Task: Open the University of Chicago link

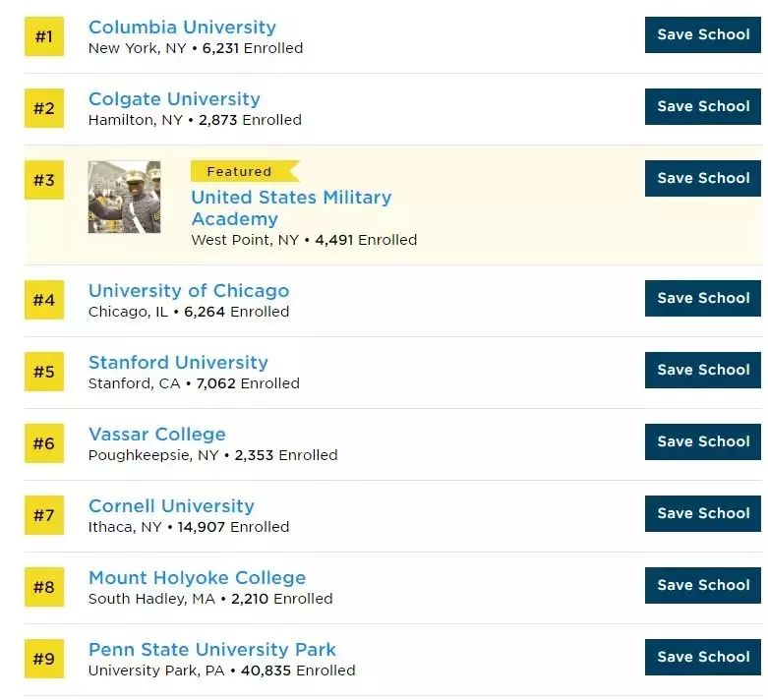Action: 189,291
